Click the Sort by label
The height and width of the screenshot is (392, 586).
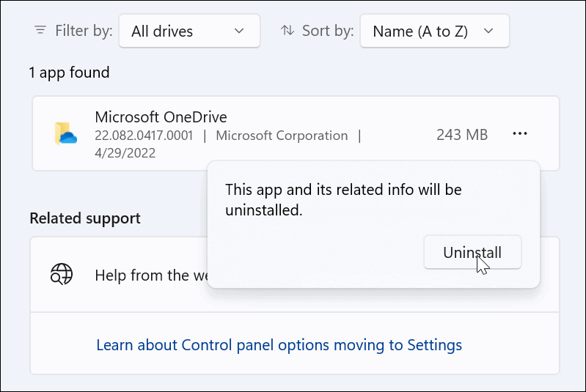[x=328, y=31]
